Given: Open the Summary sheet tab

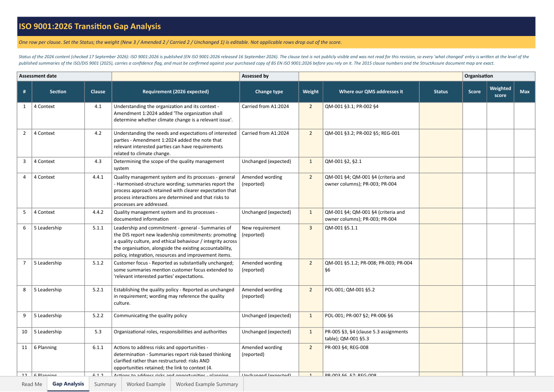Looking at the screenshot, I should pyautogui.click(x=105, y=384).
